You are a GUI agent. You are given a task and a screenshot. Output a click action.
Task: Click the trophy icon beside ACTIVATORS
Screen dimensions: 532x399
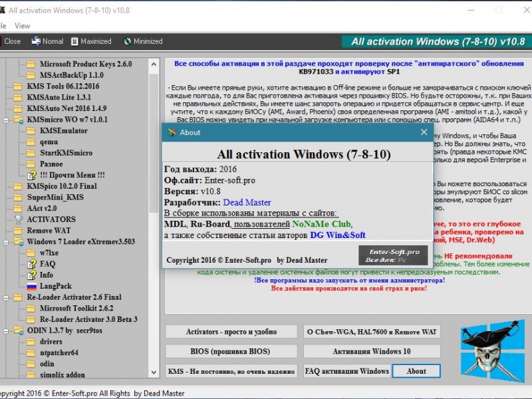click(x=19, y=219)
